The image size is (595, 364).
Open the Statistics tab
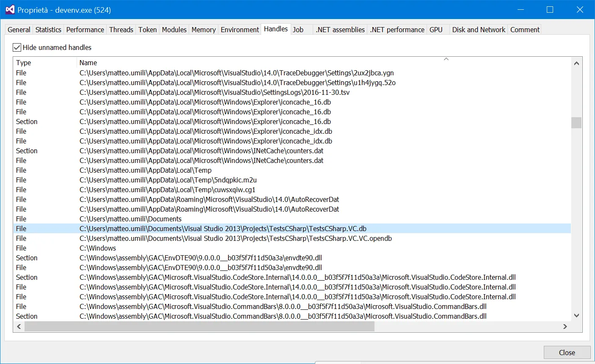pos(48,30)
